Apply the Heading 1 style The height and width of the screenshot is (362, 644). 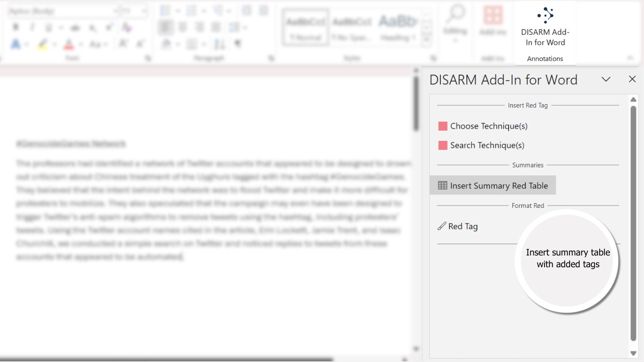point(397,27)
